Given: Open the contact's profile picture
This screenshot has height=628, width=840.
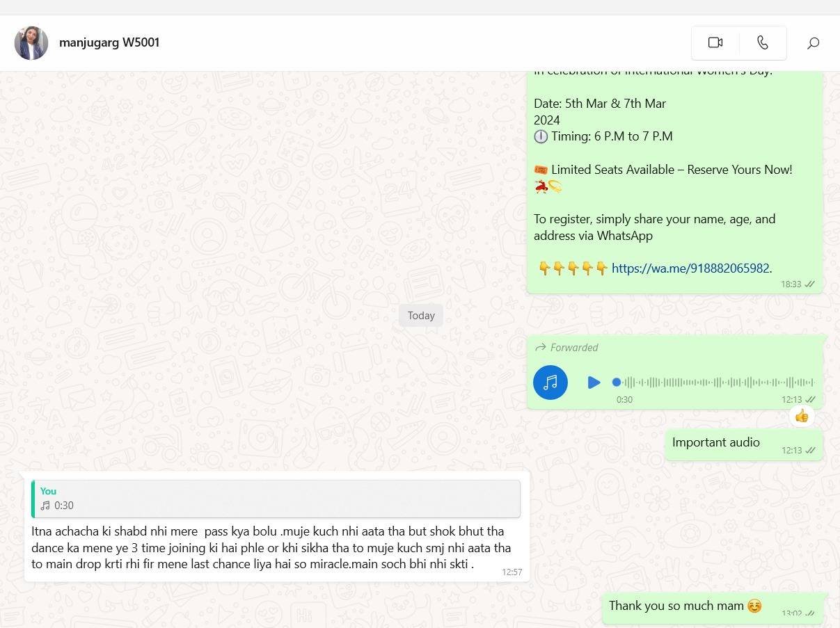Looking at the screenshot, I should [x=31, y=43].
